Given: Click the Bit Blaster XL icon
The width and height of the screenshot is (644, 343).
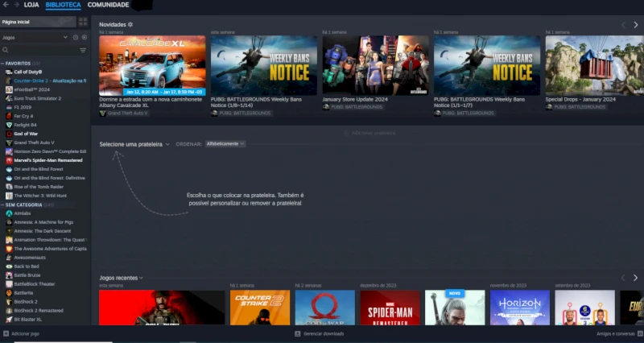Looking at the screenshot, I should pos(9,319).
